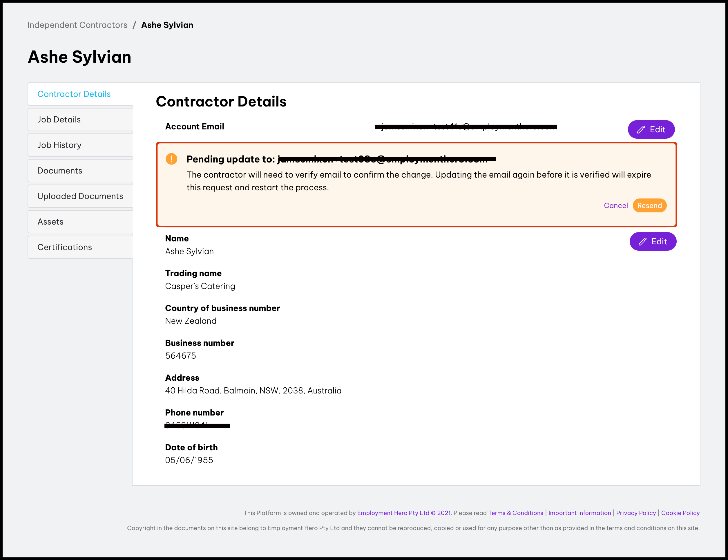This screenshot has width=728, height=560.
Task: Open Terms & Conditions link
Action: tap(515, 513)
